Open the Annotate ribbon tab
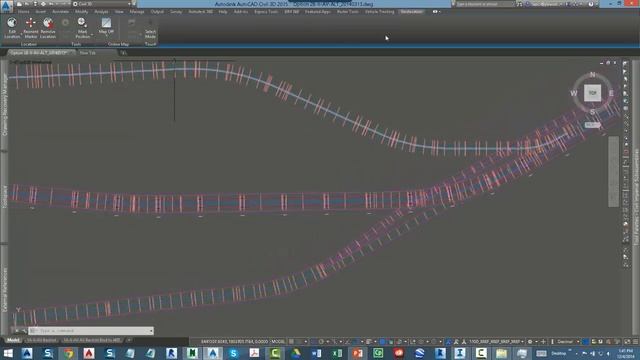The image size is (640, 360). 60,12
